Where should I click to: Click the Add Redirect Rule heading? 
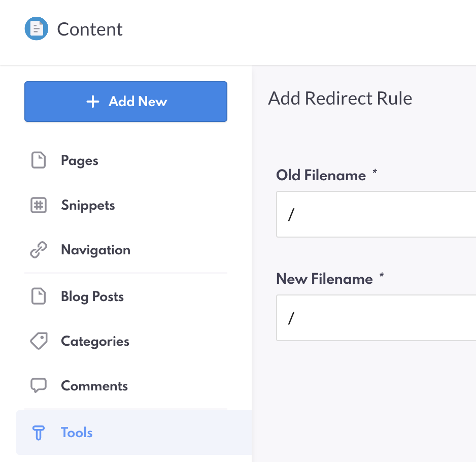click(340, 98)
